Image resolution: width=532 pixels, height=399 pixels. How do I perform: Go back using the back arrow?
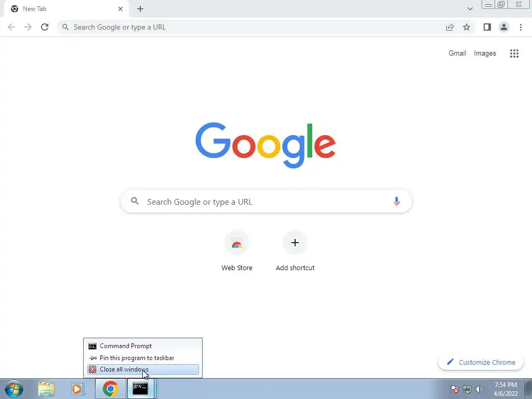click(11, 27)
